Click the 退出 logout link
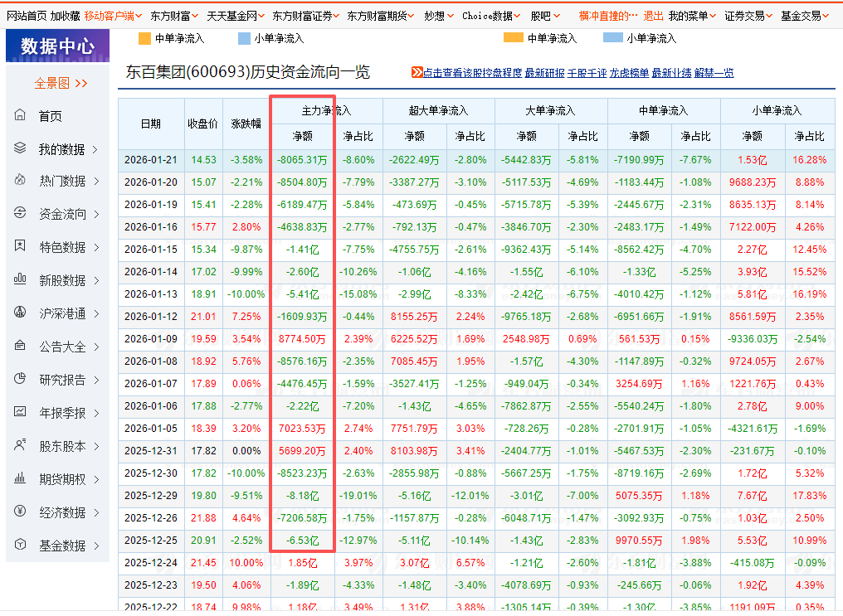The height and width of the screenshot is (616, 843). click(653, 16)
